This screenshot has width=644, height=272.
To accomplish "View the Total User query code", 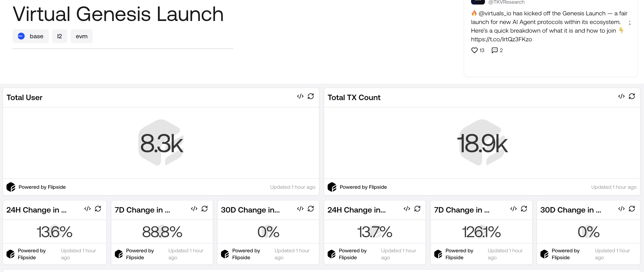I will [x=300, y=96].
